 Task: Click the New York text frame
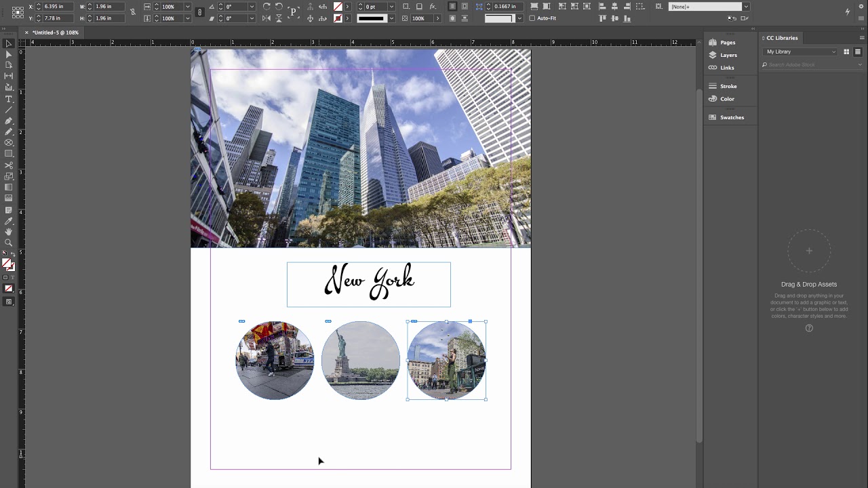click(x=369, y=285)
